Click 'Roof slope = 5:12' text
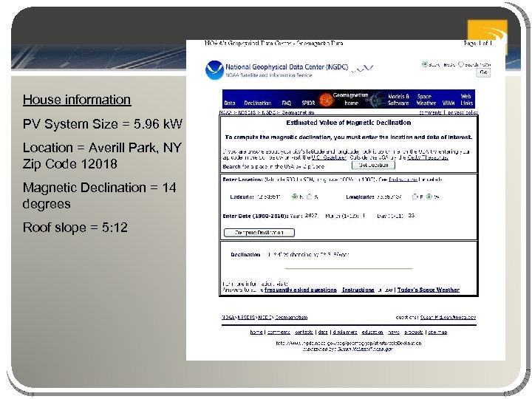Screen dimensions: 532x399 [x=75, y=228]
